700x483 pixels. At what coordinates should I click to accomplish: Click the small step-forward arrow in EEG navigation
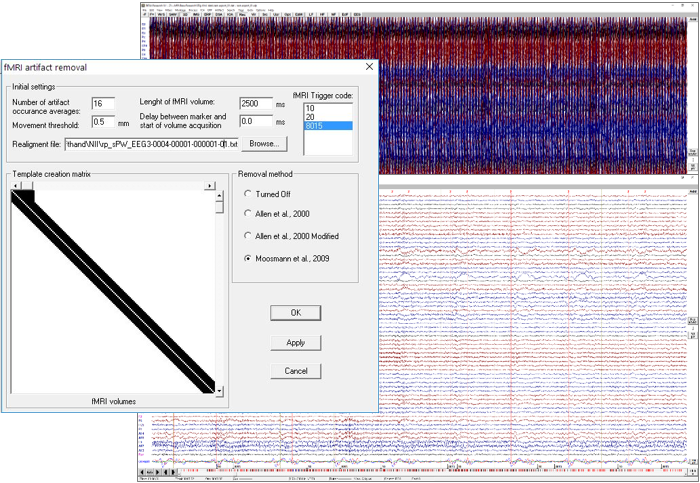(x=173, y=472)
